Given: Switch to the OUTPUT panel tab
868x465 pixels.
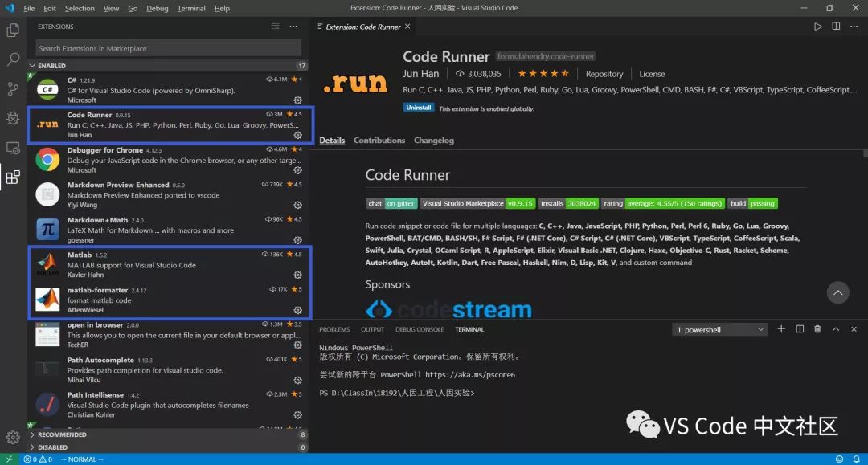Looking at the screenshot, I should [373, 329].
